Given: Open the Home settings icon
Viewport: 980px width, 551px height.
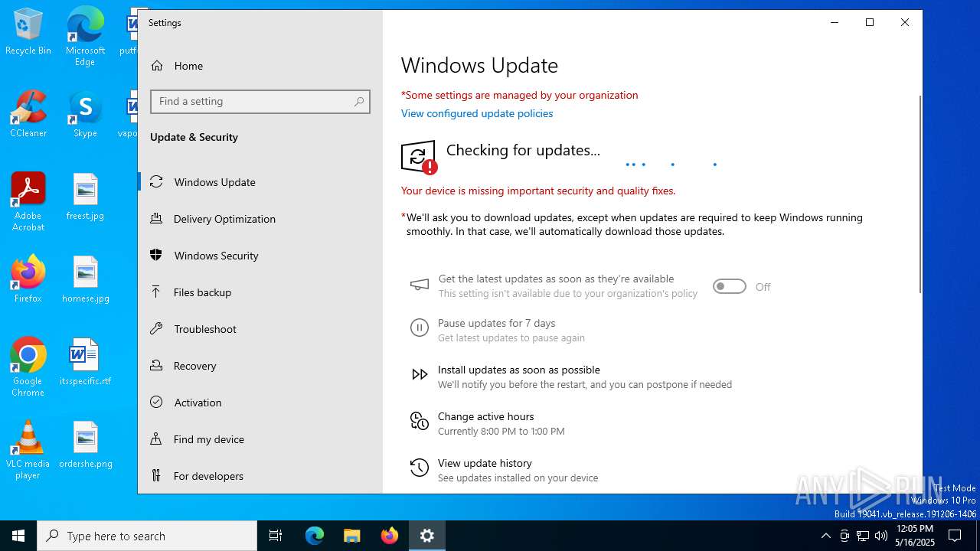Looking at the screenshot, I should (157, 66).
